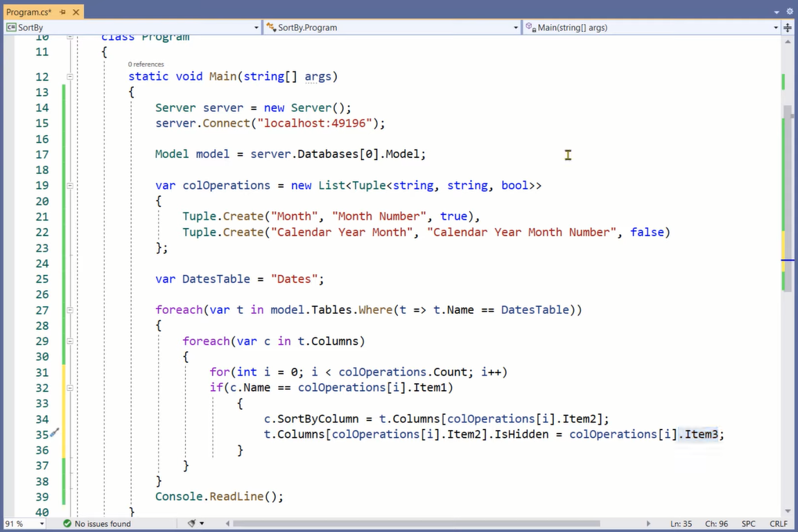Image resolution: width=798 pixels, height=532 pixels.
Task: Click the split editor window icon
Action: click(788, 28)
